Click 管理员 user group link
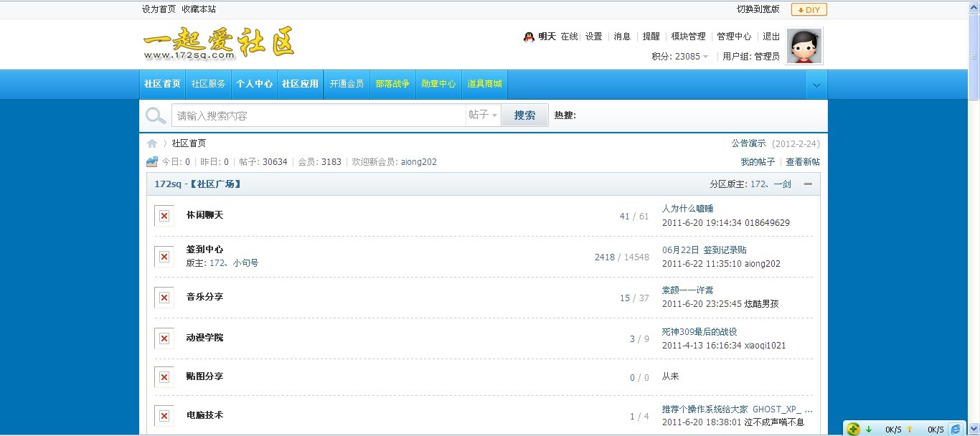The image size is (980, 436). (x=767, y=57)
